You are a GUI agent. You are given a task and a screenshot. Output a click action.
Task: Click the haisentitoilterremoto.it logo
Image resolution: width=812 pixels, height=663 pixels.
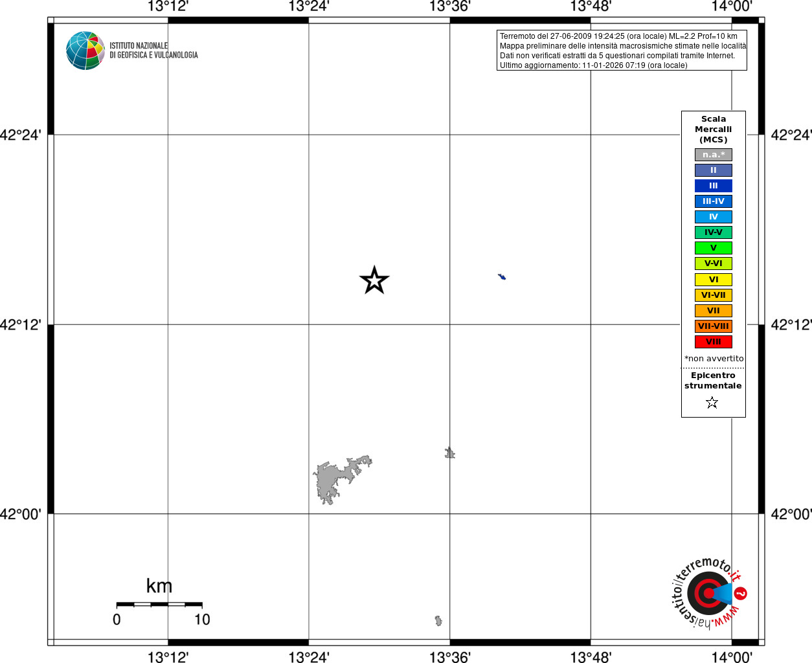click(x=708, y=592)
